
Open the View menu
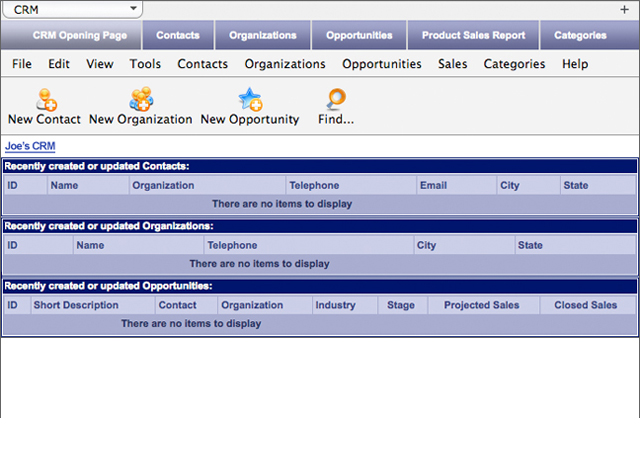point(100,64)
